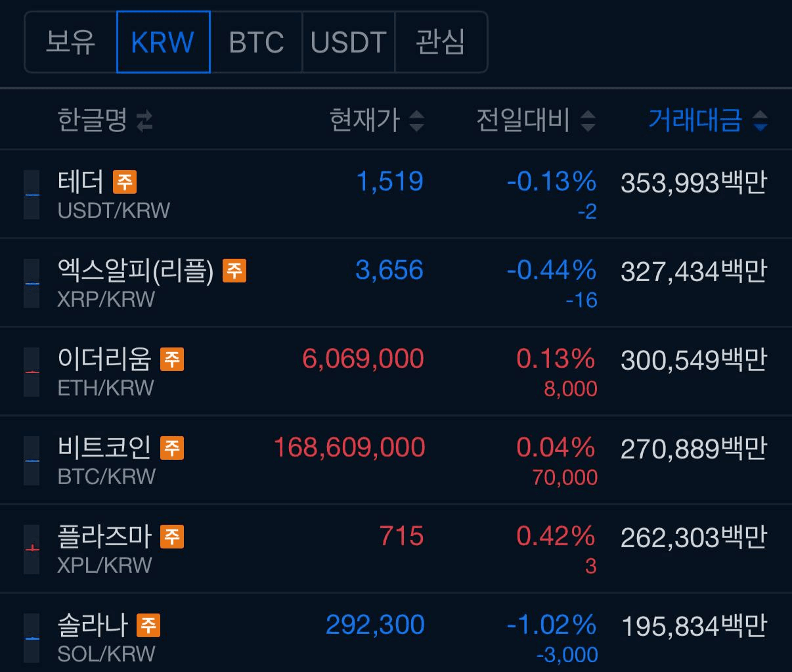Click the 주 badge next to 이더리움
The width and height of the screenshot is (792, 672).
(172, 359)
